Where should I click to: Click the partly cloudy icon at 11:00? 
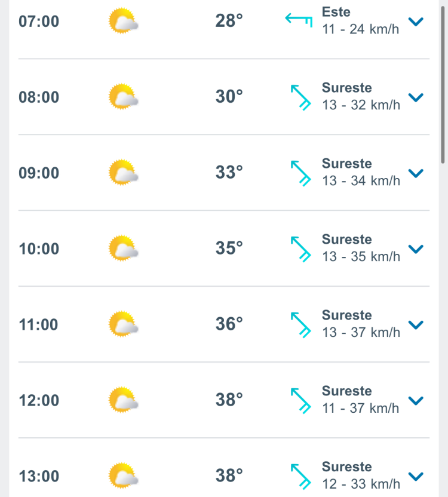point(123,324)
